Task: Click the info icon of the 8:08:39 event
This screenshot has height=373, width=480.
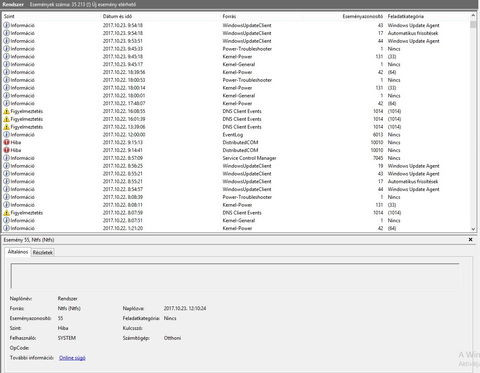Action: point(6,197)
